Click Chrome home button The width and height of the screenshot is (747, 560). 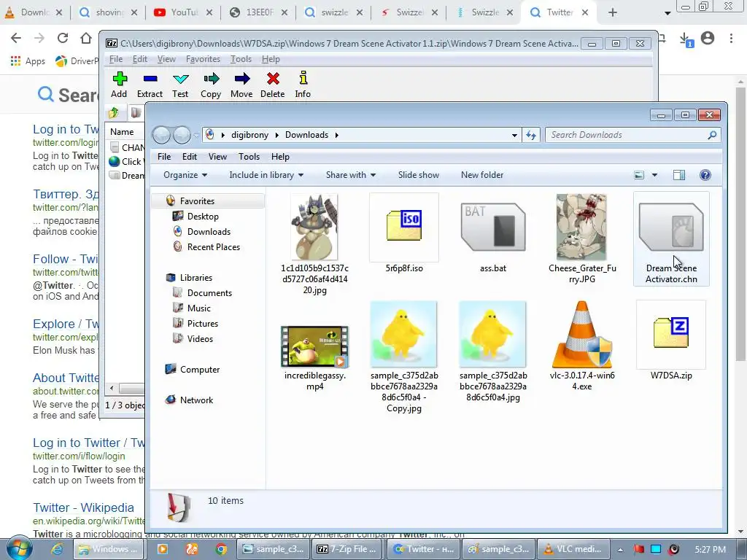point(86,38)
